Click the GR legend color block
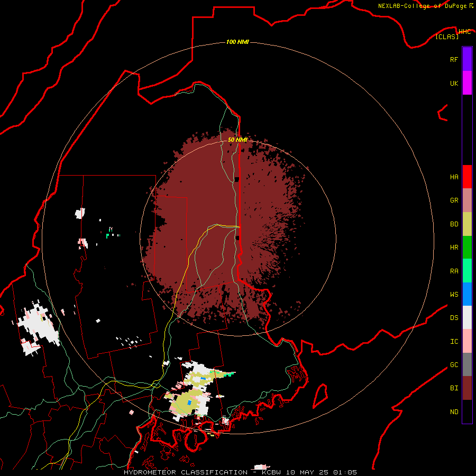This screenshot has width=476, height=476. [x=467, y=200]
